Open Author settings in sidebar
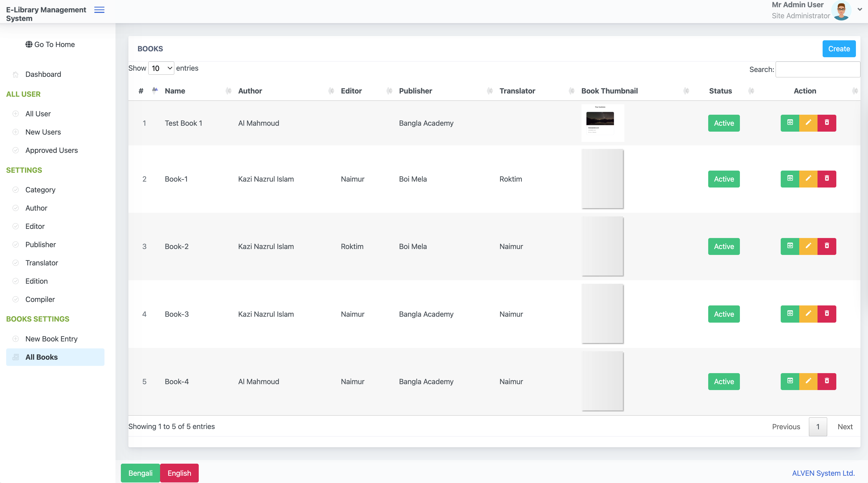 click(x=37, y=208)
